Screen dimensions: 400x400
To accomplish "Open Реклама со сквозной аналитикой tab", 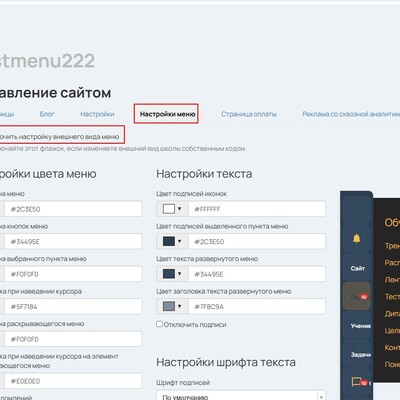I will click(351, 114).
